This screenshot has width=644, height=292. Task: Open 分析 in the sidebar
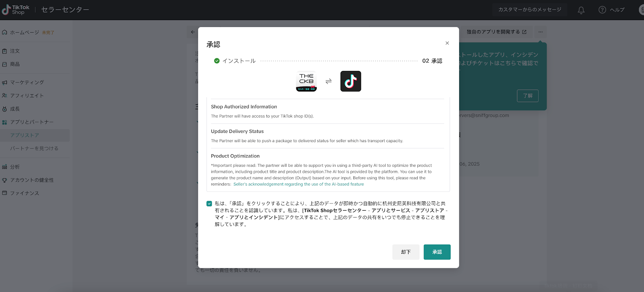(x=15, y=167)
